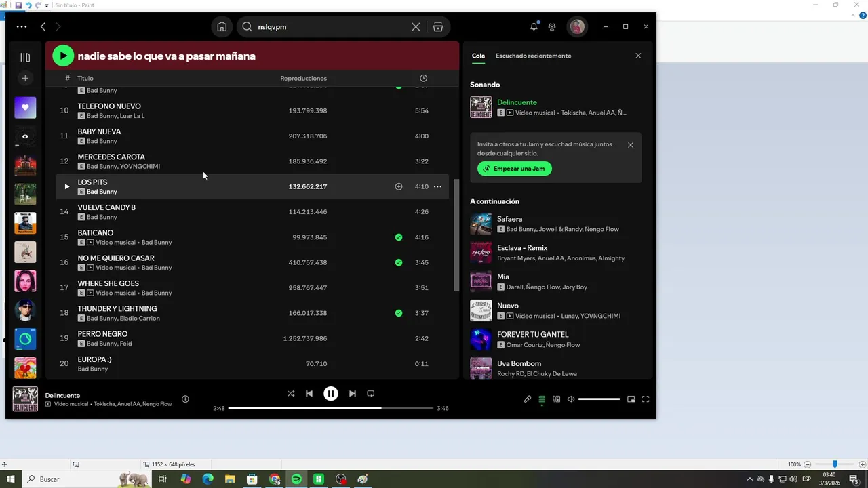Open the Feid artist link on PERRO NEGRO
The width and height of the screenshot is (868, 488).
pos(125,344)
